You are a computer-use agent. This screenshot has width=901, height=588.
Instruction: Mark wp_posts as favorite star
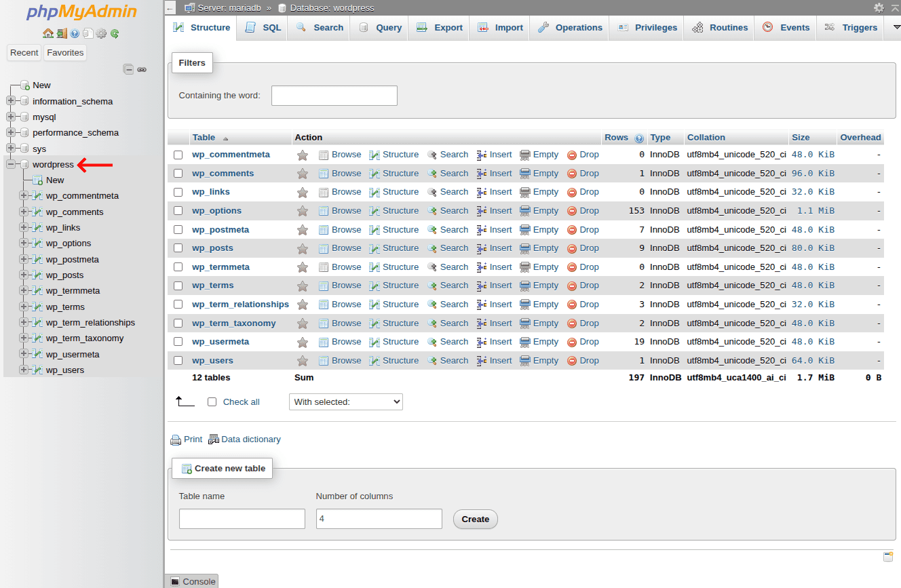tap(303, 248)
